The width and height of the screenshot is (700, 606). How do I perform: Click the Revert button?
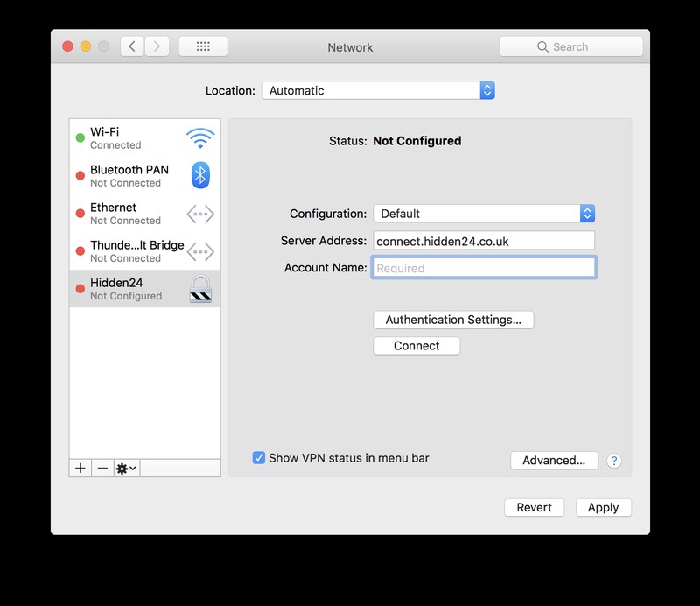point(535,508)
